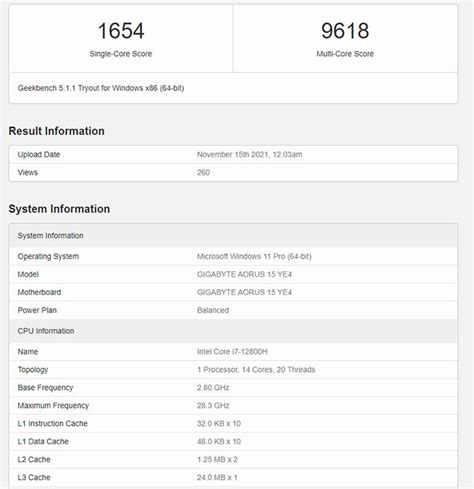Click the 48.0 KB x 10 cache value
474x489 pixels.
[219, 441]
